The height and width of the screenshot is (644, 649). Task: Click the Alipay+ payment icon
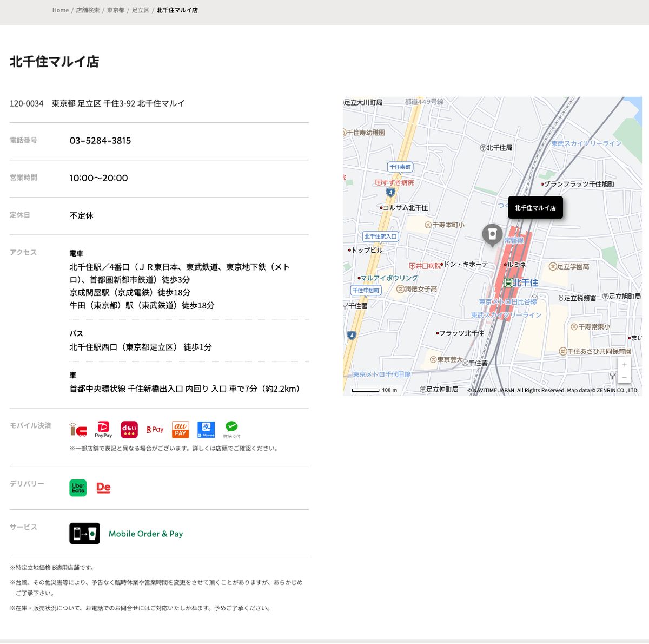(206, 430)
